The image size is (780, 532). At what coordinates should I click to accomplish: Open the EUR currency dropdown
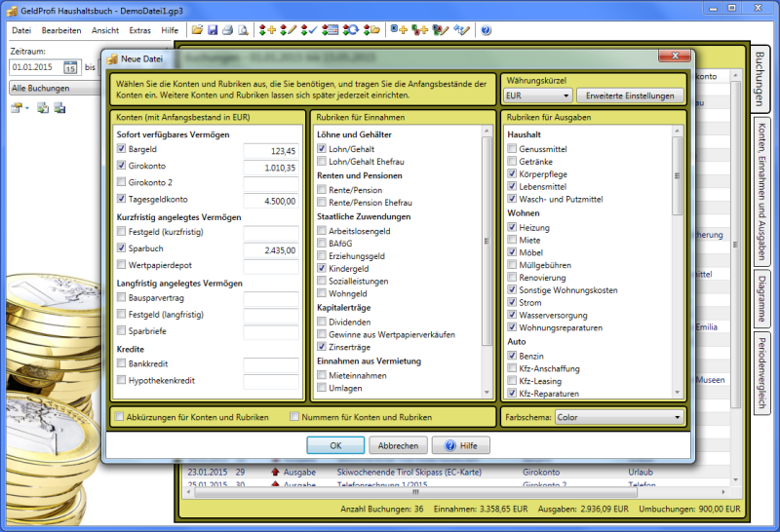pyautogui.click(x=536, y=95)
